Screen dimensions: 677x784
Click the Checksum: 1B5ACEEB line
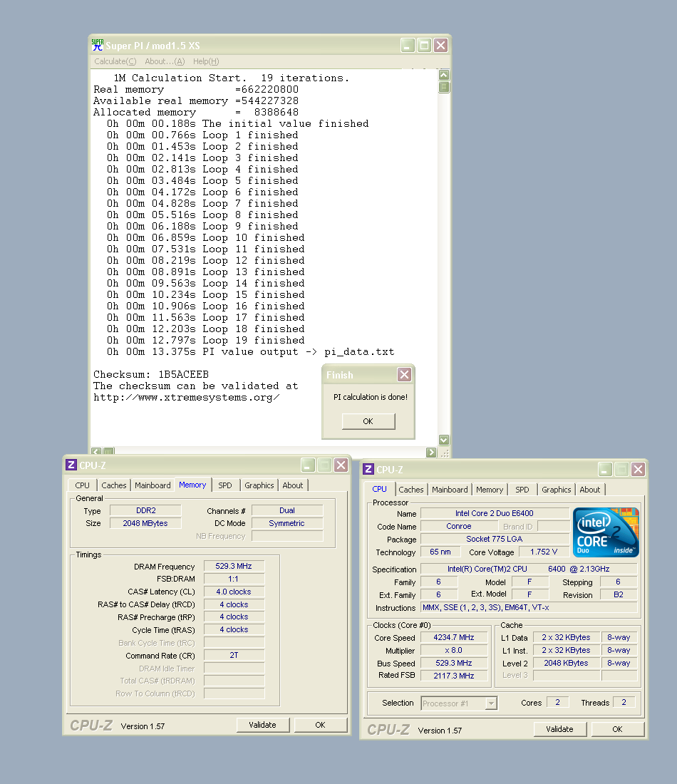pyautogui.click(x=151, y=374)
